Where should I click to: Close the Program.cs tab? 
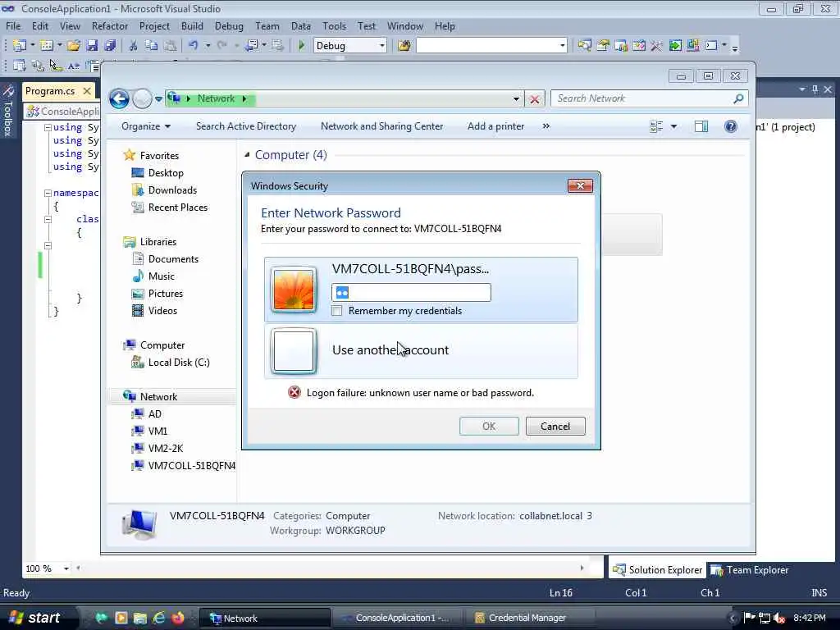click(87, 91)
